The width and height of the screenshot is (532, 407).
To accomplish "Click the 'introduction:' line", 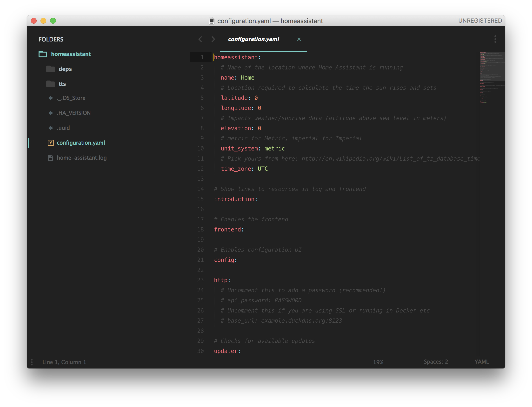I will tap(236, 199).
